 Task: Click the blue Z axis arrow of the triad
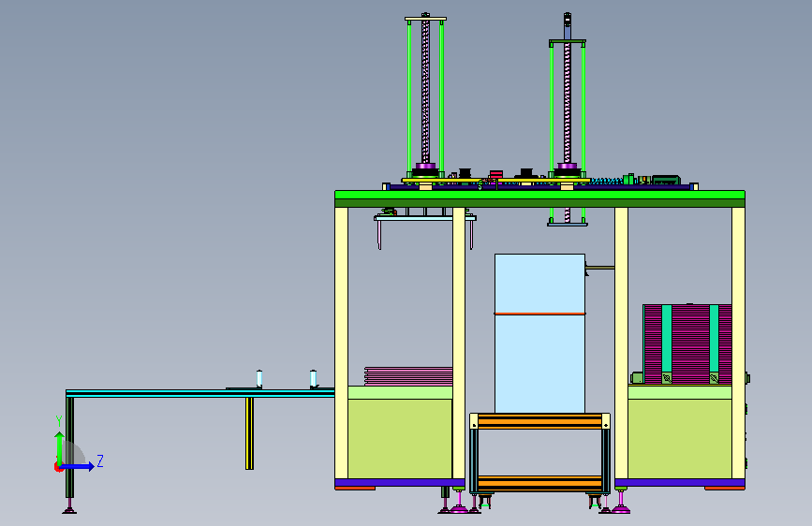78,466
